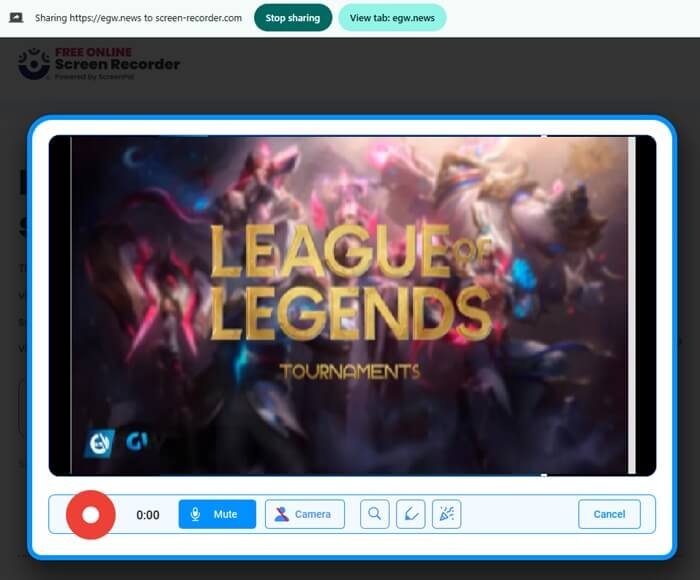Click the screen sharing indicator icon
Viewport: 700px width, 580px height.
(16, 18)
